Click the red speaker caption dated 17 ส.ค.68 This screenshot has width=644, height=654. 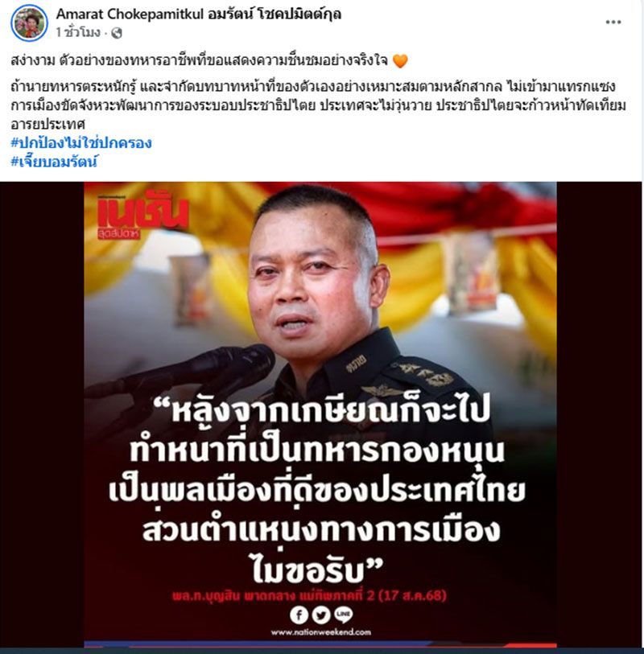point(309,595)
